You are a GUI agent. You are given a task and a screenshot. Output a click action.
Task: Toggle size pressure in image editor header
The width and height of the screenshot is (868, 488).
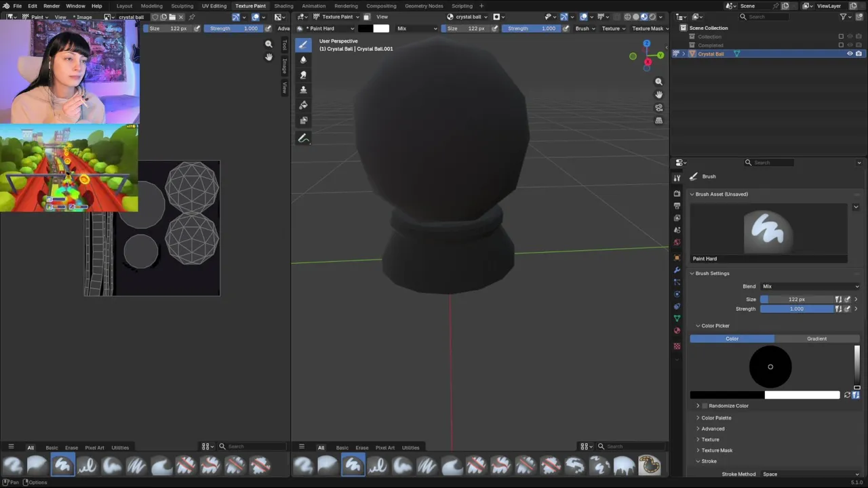coord(197,28)
